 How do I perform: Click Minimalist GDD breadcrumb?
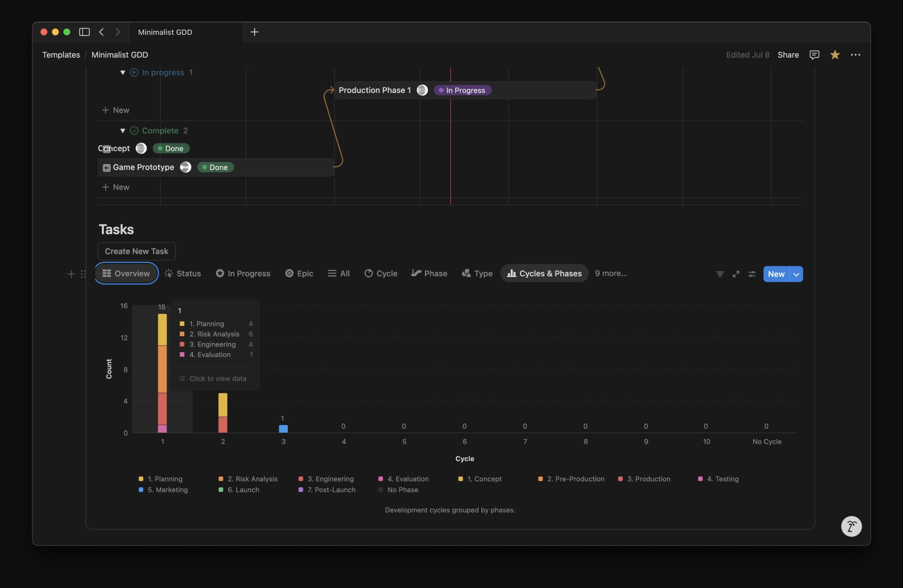click(120, 55)
